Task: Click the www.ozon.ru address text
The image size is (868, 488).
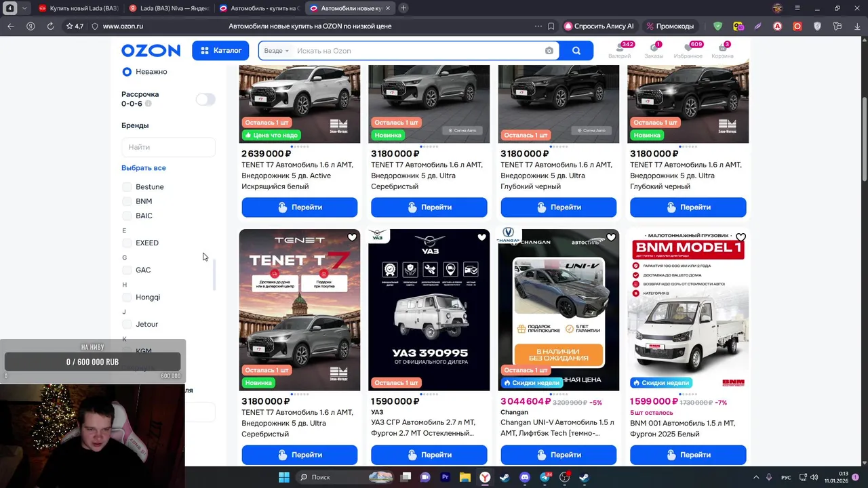Action: [123, 26]
